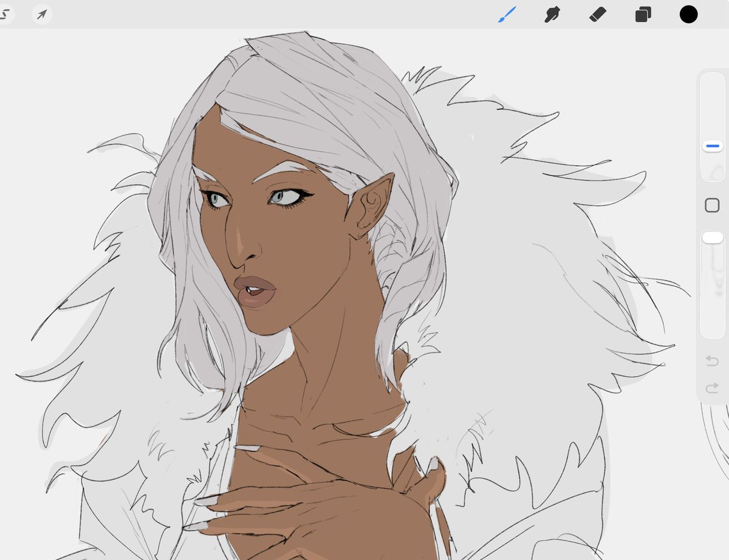Select the Smudge tool
729x560 pixels.
[552, 15]
